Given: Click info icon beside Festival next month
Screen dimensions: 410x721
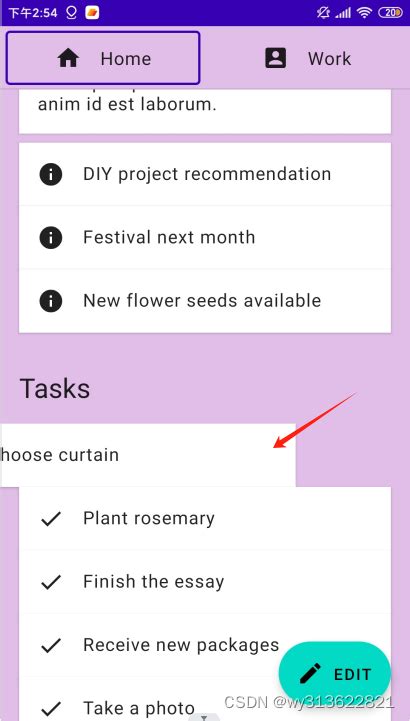Looking at the screenshot, I should coord(51,238).
